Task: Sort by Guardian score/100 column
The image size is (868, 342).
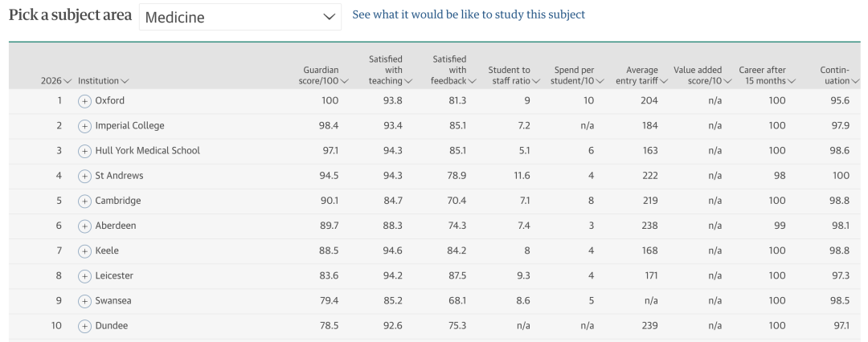Action: (x=320, y=75)
